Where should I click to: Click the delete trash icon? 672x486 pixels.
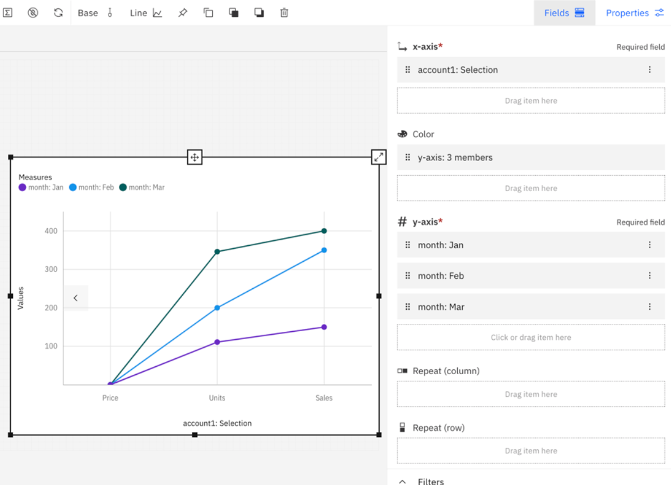[284, 13]
